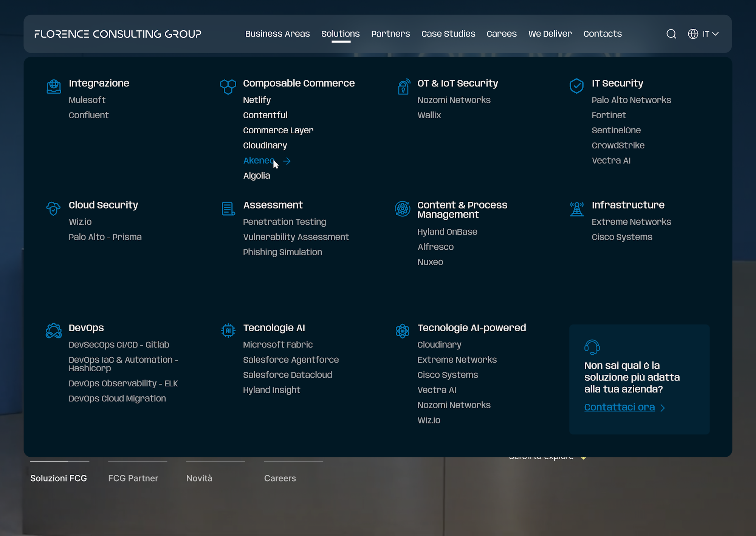Viewport: 756px width, 536px height.
Task: Open the Solutions menu item
Action: (x=341, y=34)
